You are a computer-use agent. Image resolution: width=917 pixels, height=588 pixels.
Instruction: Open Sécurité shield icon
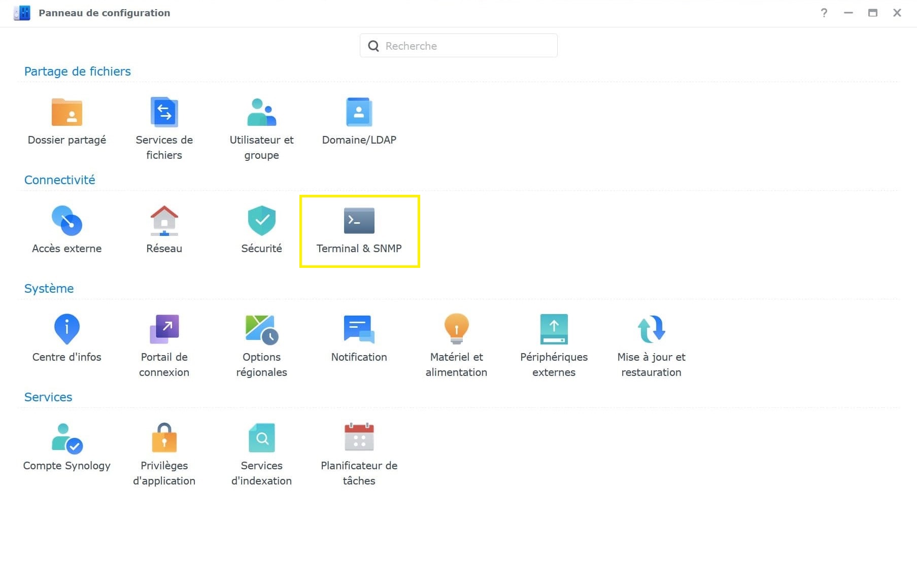[261, 221]
